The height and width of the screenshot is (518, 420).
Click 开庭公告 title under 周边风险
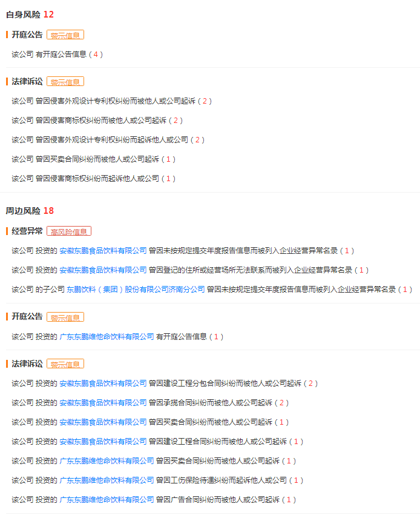(27, 316)
